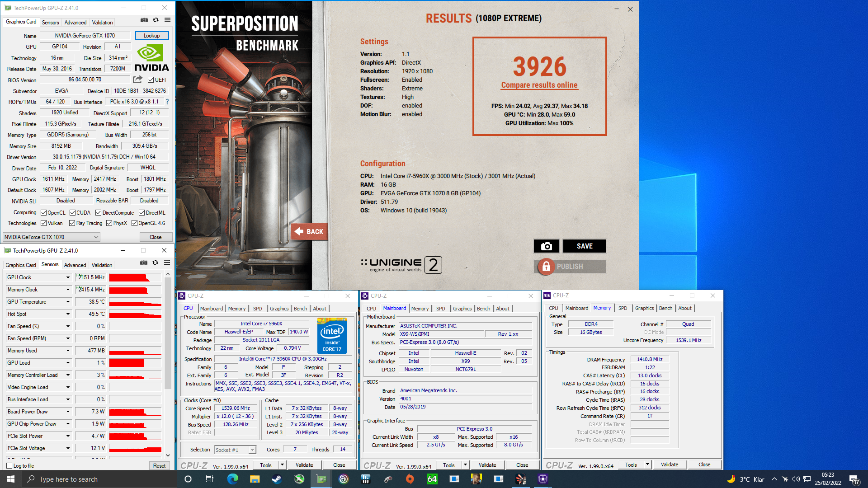Image resolution: width=868 pixels, height=488 pixels.
Task: Click the Type here to search box
Action: pos(99,479)
